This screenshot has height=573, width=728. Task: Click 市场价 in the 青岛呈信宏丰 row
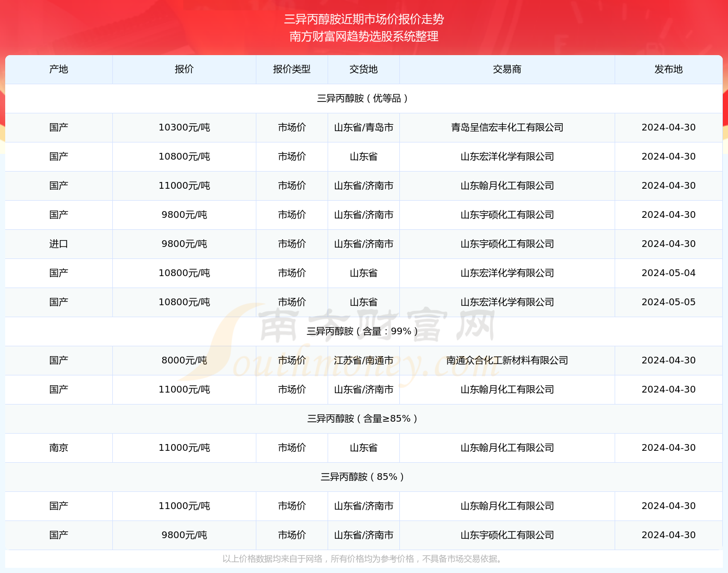(x=292, y=127)
